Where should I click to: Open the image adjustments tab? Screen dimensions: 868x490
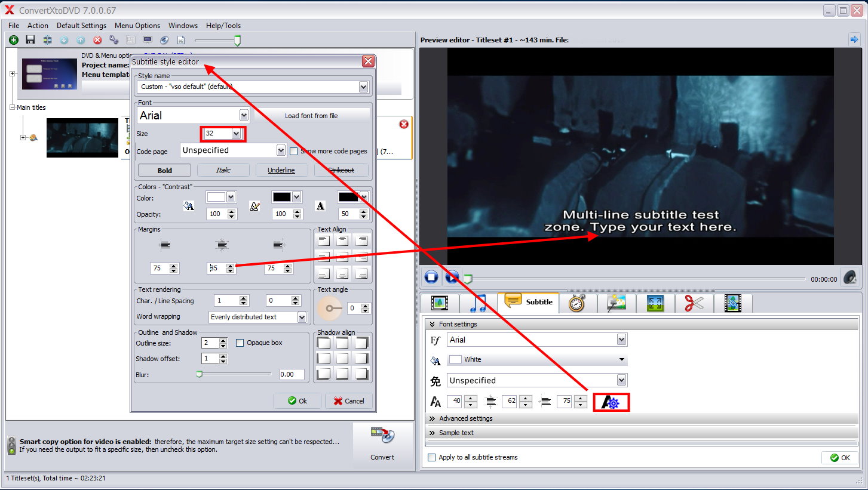click(616, 303)
